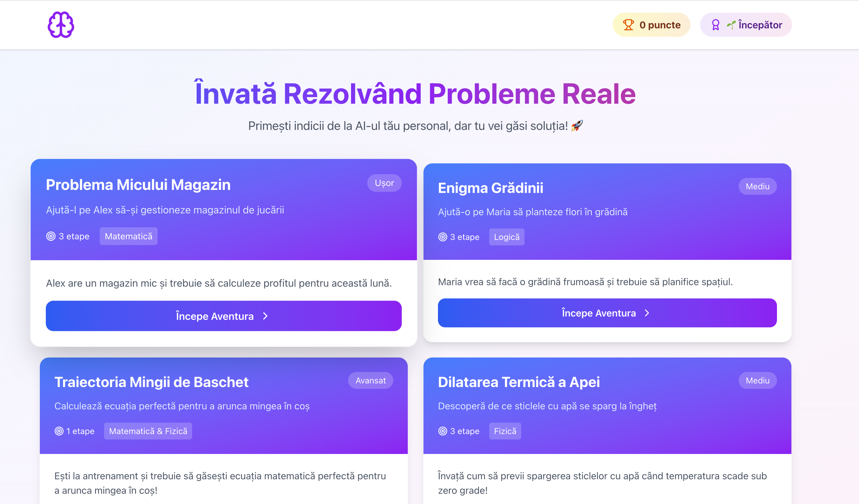The height and width of the screenshot is (504, 859).
Task: Click the Matematică & Fizică subject tag
Action: [148, 431]
